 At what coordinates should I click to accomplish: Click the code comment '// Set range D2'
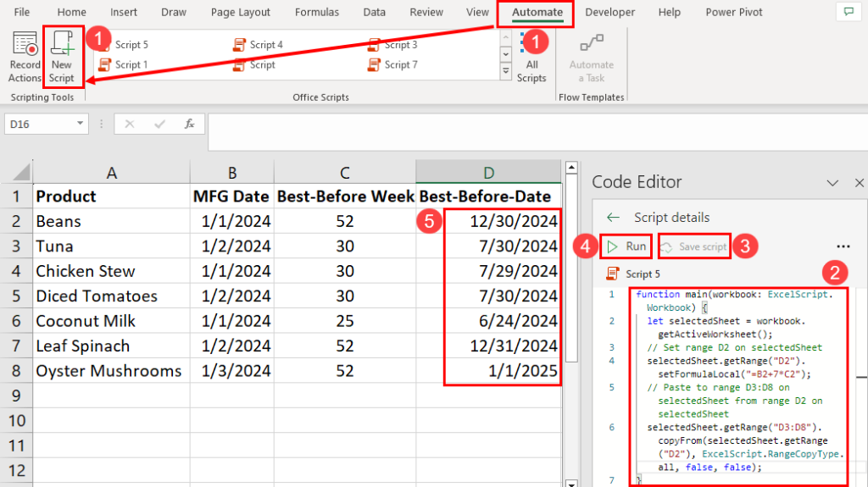tap(735, 347)
